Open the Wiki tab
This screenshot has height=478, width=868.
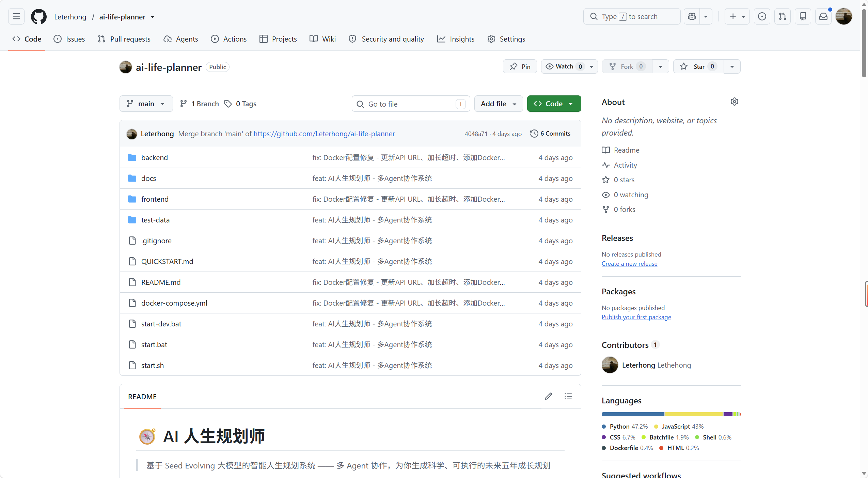322,39
